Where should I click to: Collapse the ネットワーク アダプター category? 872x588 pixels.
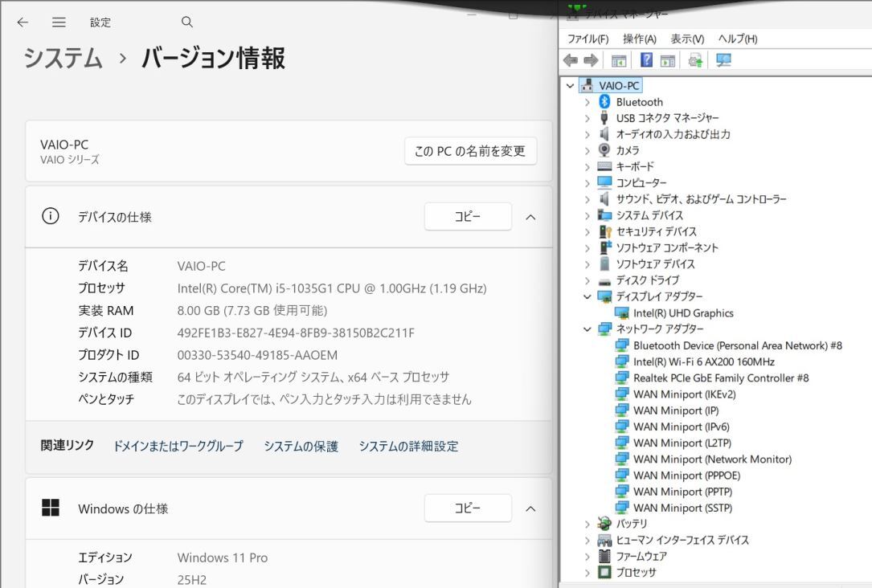click(x=587, y=329)
